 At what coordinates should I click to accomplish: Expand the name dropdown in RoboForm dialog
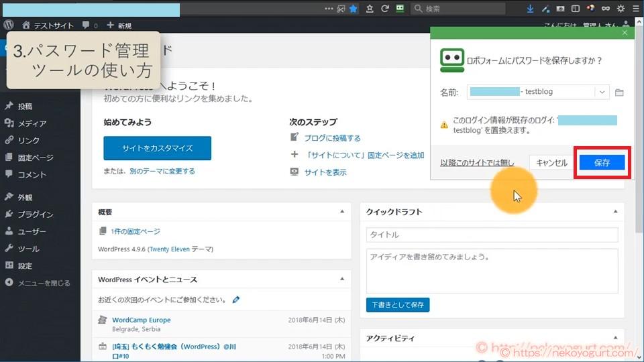coord(602,92)
